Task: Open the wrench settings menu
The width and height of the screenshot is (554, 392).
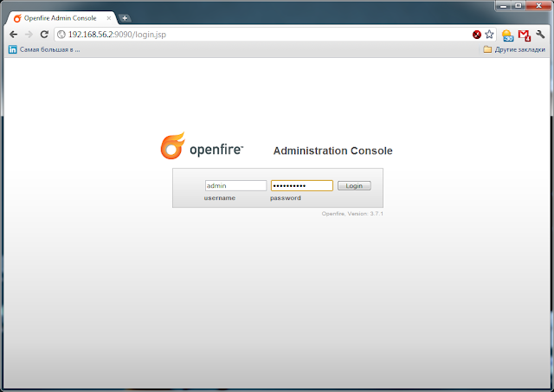Action: point(540,35)
